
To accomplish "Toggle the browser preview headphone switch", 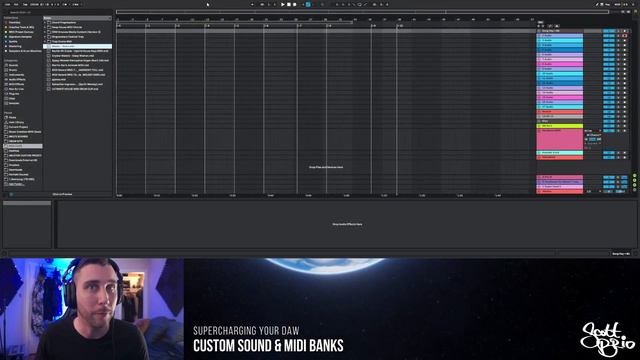I will [11, 194].
